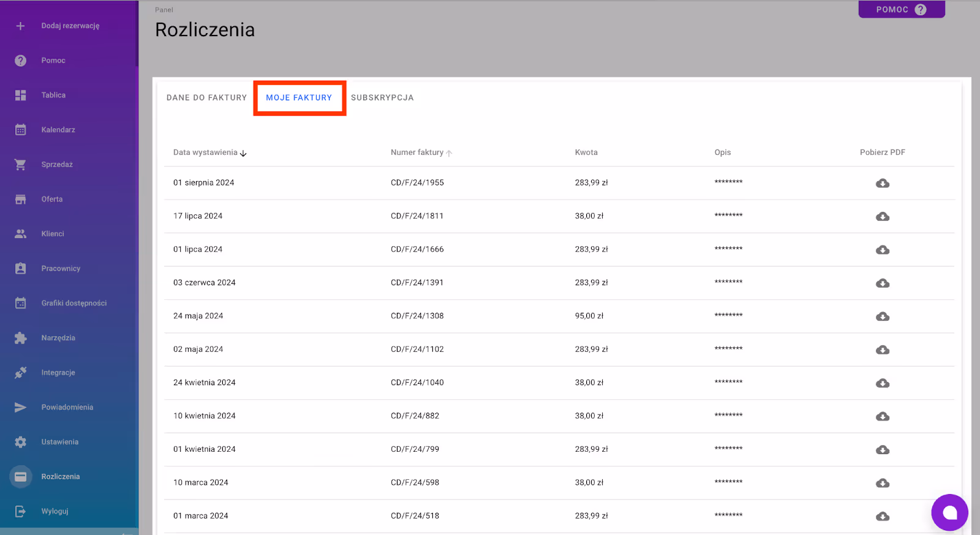Image resolution: width=980 pixels, height=535 pixels.
Task: Switch to Dane do faktury tab
Action: click(x=206, y=97)
